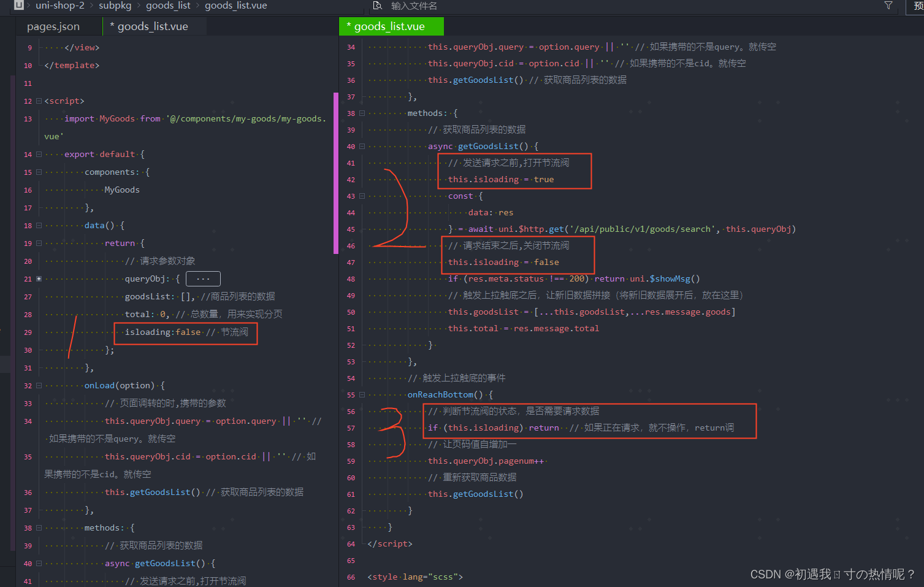Click '</script>' tag on right line 64
Screen dimensions: 924x587
(x=390, y=543)
